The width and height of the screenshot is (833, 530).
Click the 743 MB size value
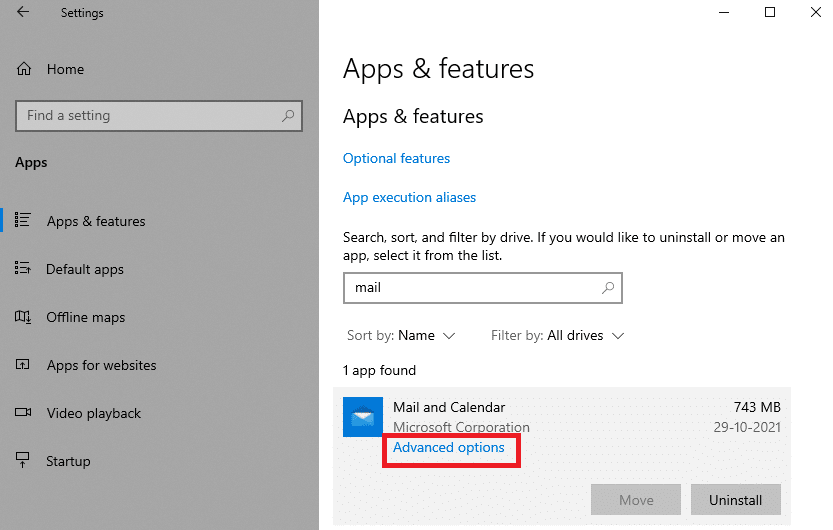tap(757, 407)
